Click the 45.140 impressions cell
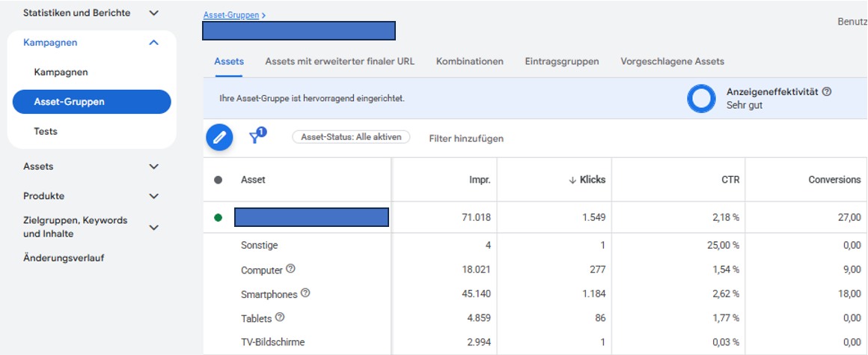This screenshot has height=355, width=868. click(x=476, y=294)
